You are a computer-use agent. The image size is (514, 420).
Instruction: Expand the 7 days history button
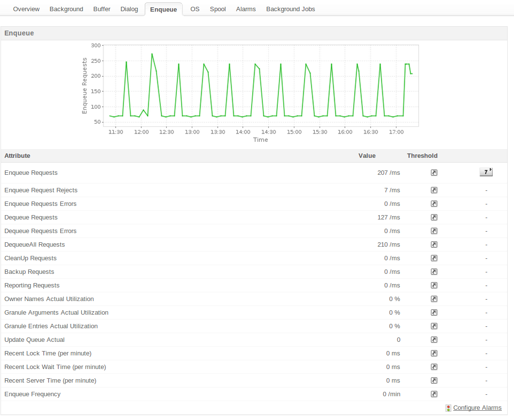[486, 172]
